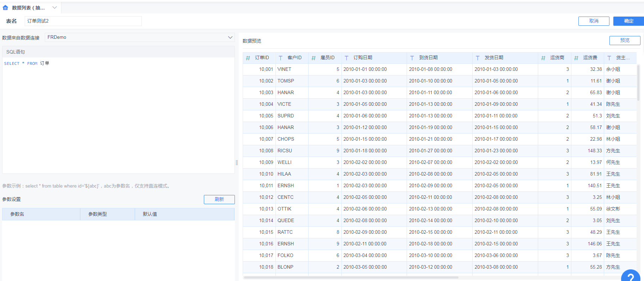The height and width of the screenshot is (281, 644).
Task: Click the home icon in the tab
Action: [x=5, y=8]
